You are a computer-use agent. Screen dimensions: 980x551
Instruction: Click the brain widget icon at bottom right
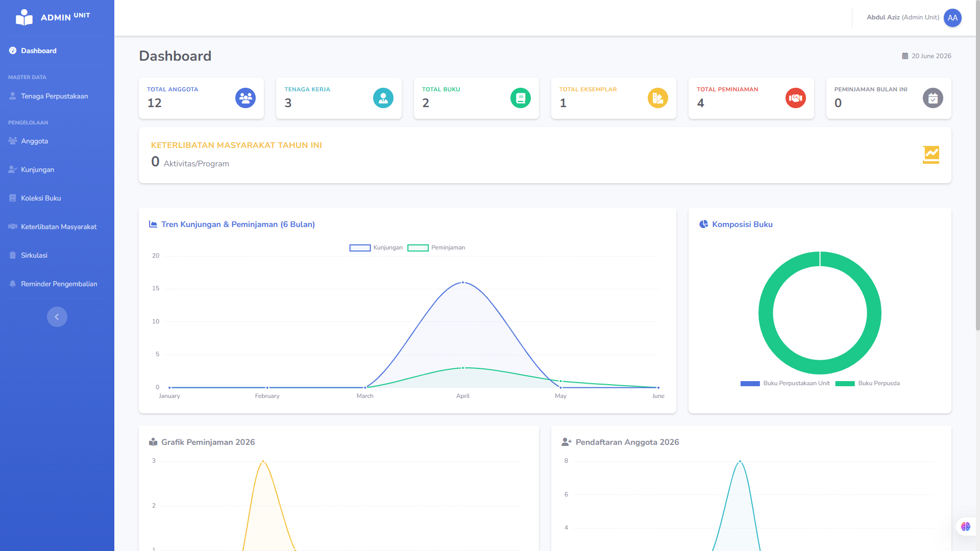[966, 527]
